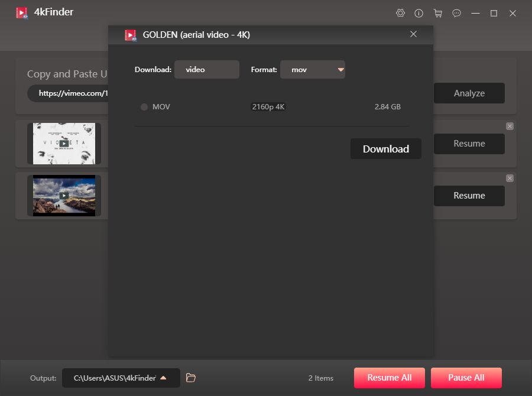
Task: Resume the Violeta video download
Action: pyautogui.click(x=469, y=144)
